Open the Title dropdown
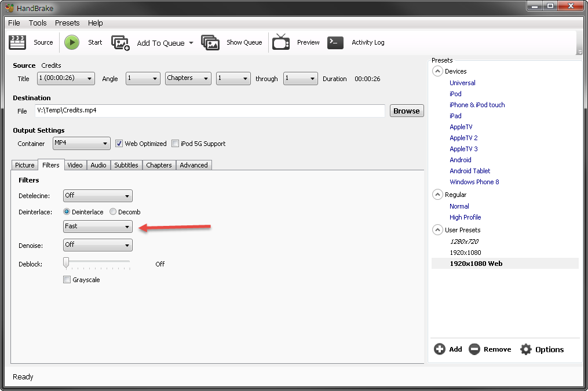The width and height of the screenshot is (588, 391). pyautogui.click(x=66, y=78)
